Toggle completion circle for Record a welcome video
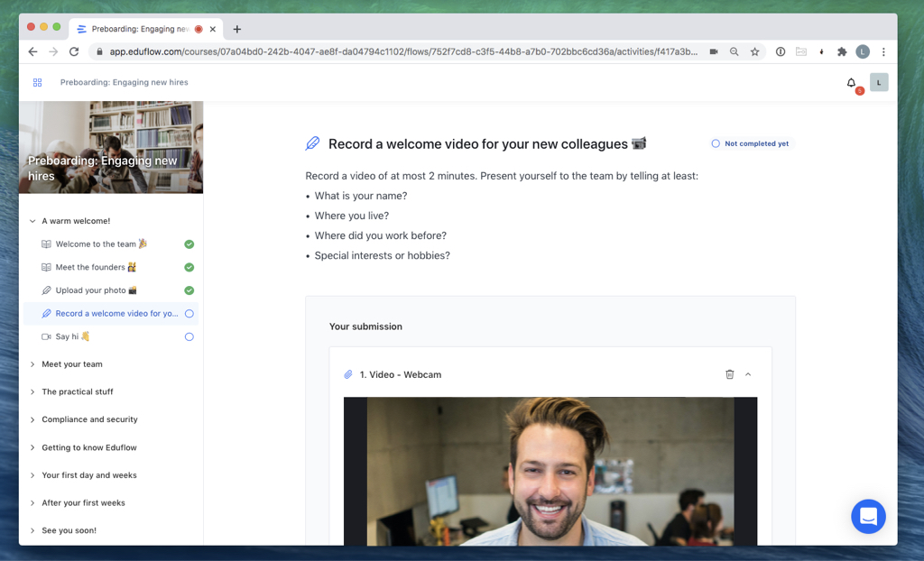The image size is (924, 561). [x=189, y=314]
